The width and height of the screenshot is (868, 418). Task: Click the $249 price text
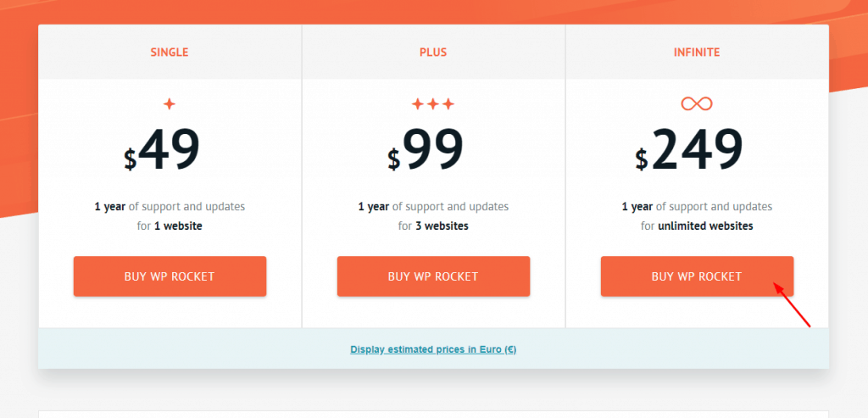click(x=688, y=149)
